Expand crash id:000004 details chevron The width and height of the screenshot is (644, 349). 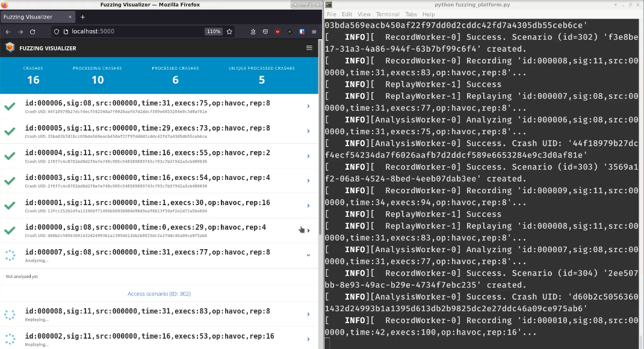308,156
